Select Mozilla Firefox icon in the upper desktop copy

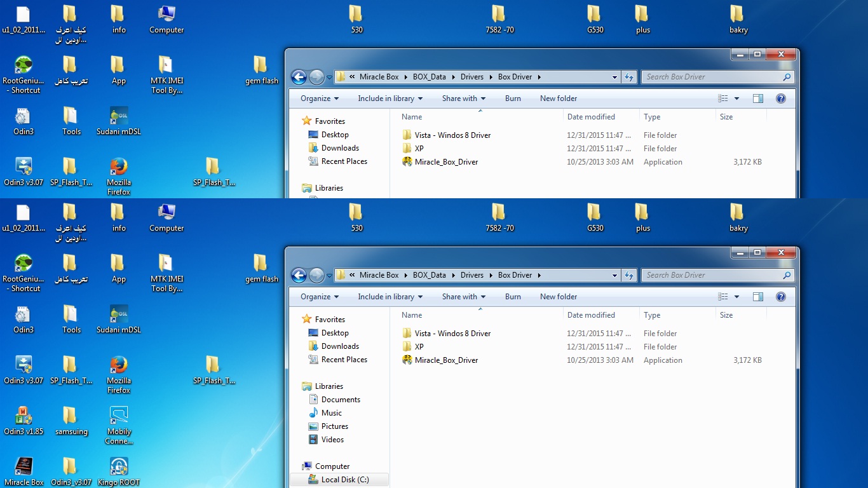(x=119, y=177)
